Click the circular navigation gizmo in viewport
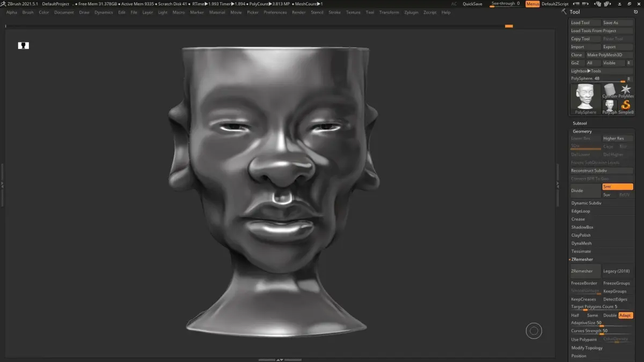 [534, 331]
